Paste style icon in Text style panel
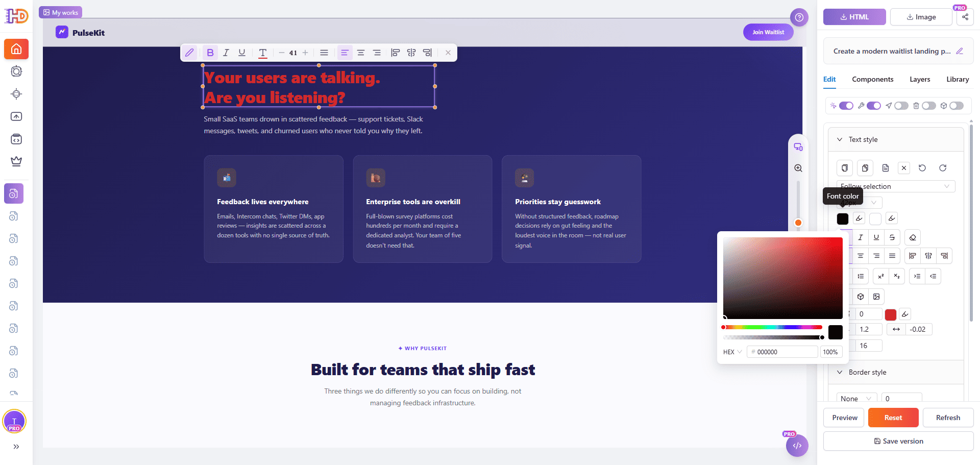 [x=865, y=168]
